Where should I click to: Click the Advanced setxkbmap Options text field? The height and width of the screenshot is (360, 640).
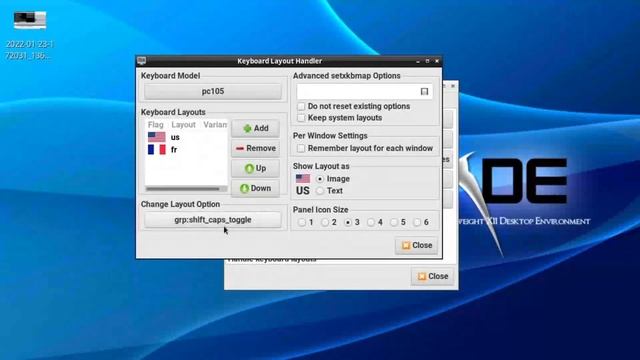pyautogui.click(x=364, y=91)
